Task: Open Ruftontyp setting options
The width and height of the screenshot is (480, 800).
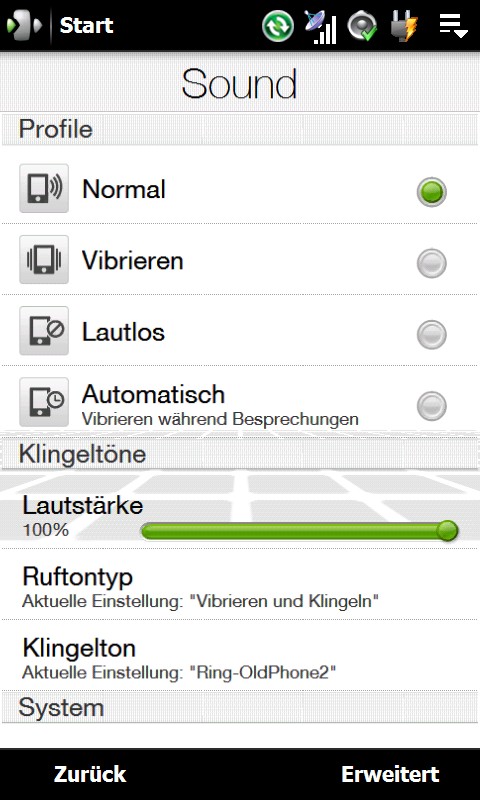Action: [x=240, y=585]
